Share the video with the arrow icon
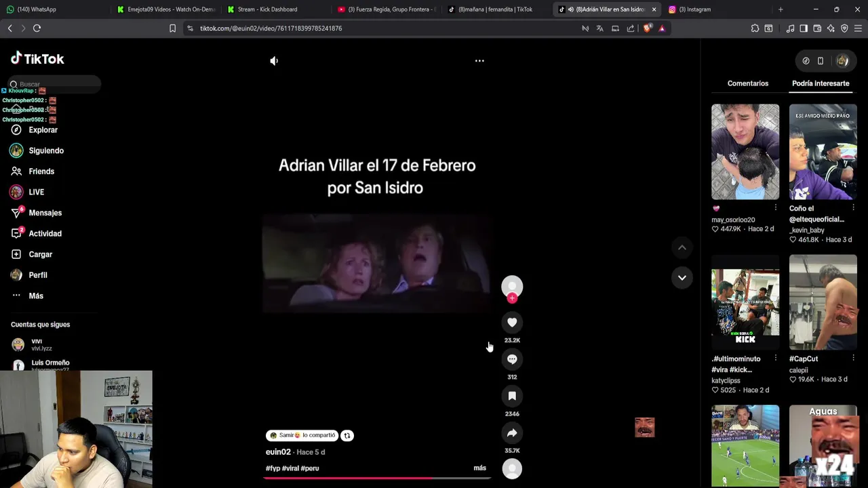 click(x=512, y=432)
